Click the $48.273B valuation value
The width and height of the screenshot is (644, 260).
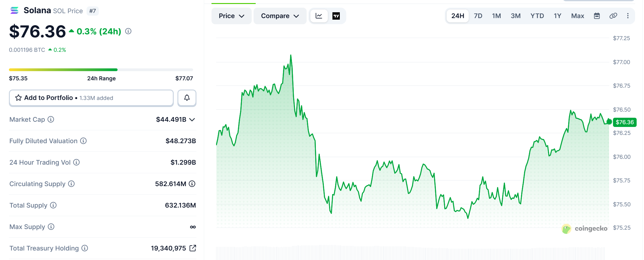[x=181, y=141]
